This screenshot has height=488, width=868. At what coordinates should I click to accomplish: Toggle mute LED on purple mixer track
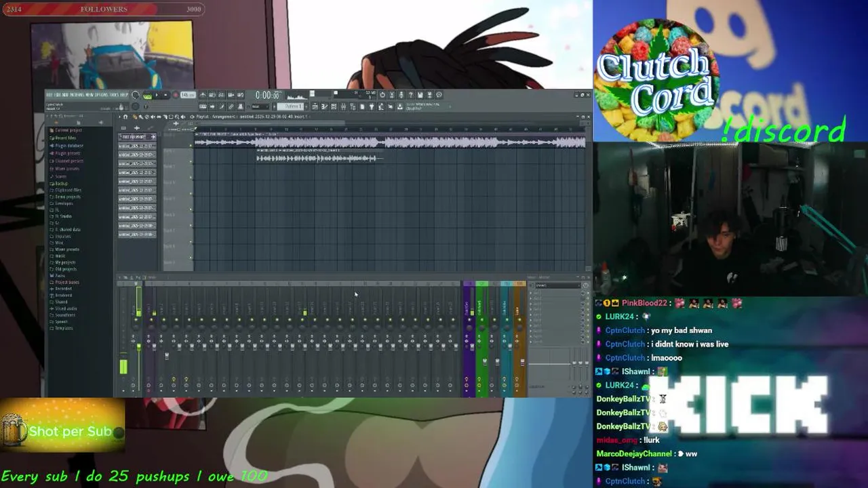pos(469,320)
